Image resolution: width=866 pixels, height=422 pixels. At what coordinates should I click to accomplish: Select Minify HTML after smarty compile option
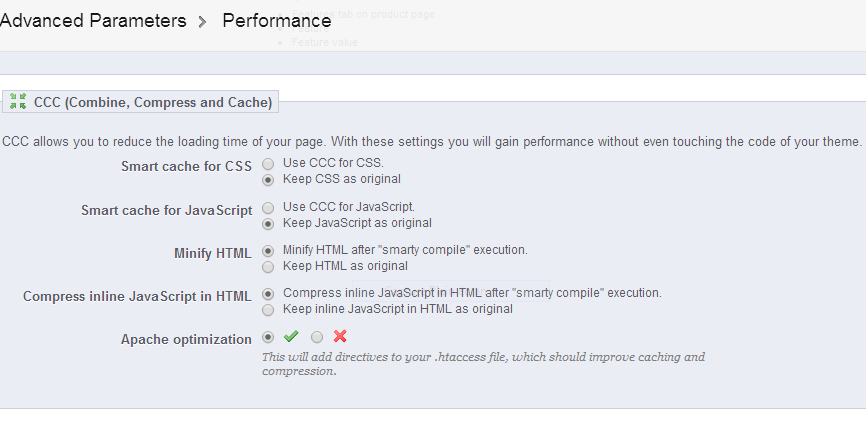pos(268,250)
